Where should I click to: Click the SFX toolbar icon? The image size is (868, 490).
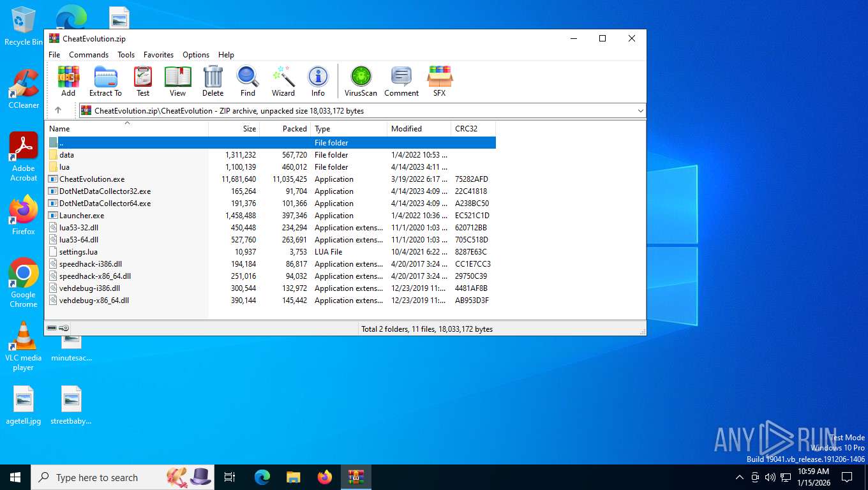point(440,81)
